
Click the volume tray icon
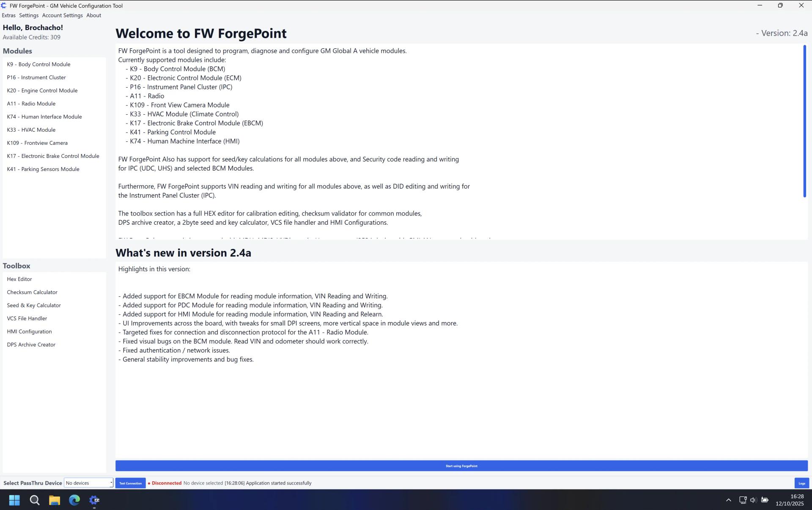753,500
